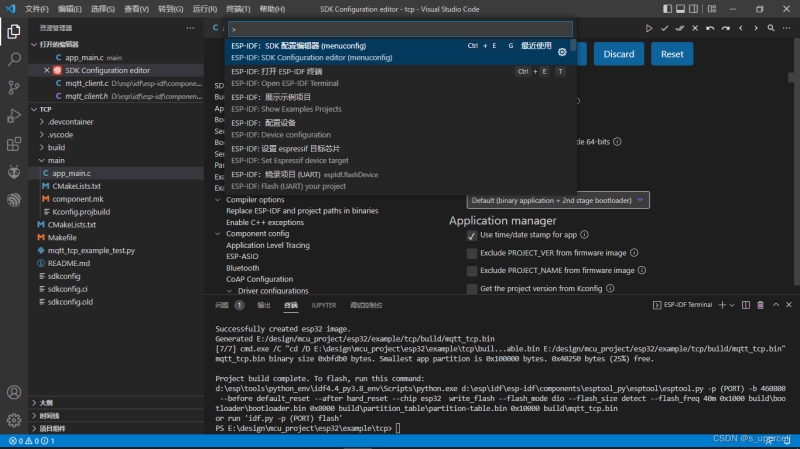
Task: Open the Search view in activity bar
Action: [x=14, y=59]
